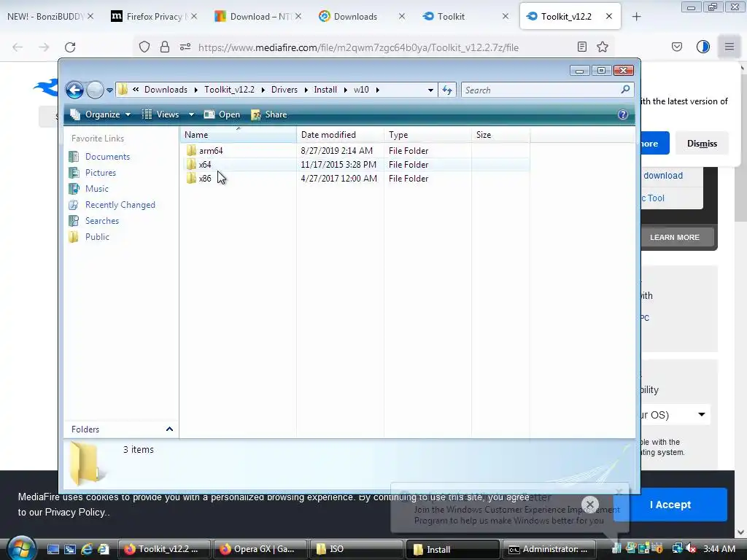747x560 pixels.
Task: Select Drivers in the breadcrumb path
Action: [x=285, y=90]
